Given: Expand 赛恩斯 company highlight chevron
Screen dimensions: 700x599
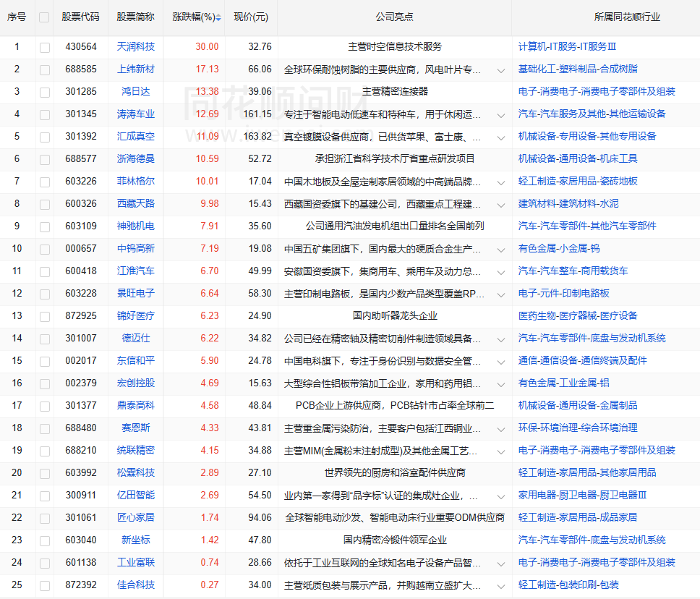Looking at the screenshot, I should tap(501, 429).
